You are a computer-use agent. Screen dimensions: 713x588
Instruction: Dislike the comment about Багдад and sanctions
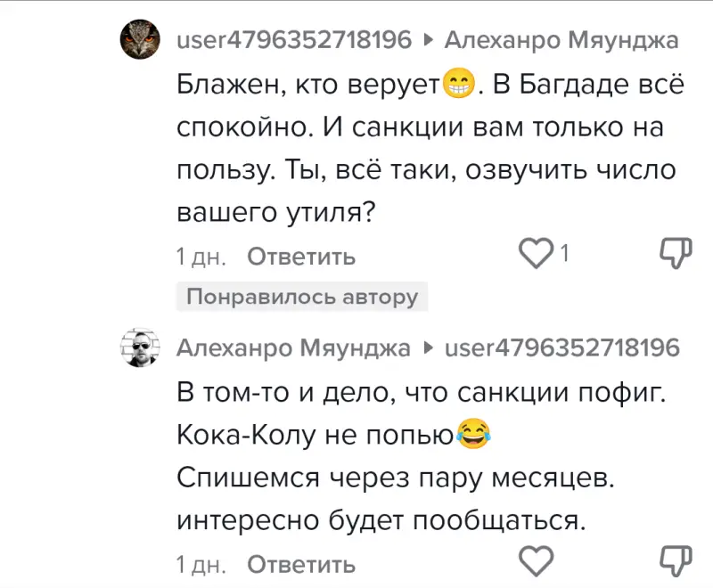point(676,255)
